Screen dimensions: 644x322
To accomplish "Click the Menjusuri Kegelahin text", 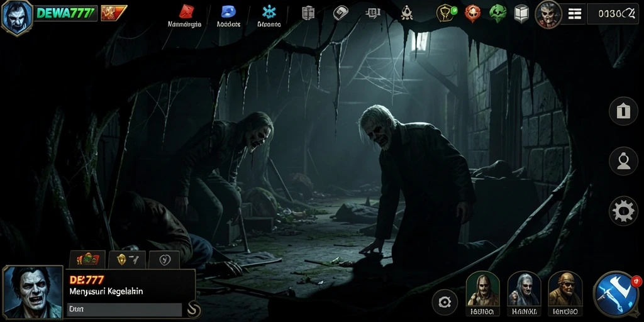I will click(x=106, y=292).
